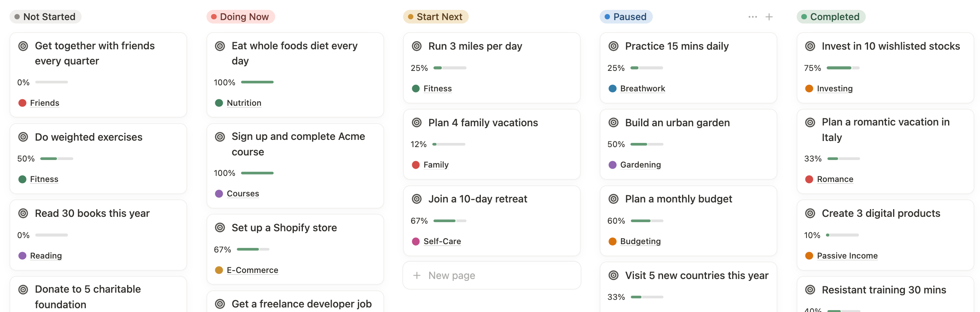980x312 pixels.
Task: Open the Plan 4 family vacations card
Action: pyautogui.click(x=483, y=122)
